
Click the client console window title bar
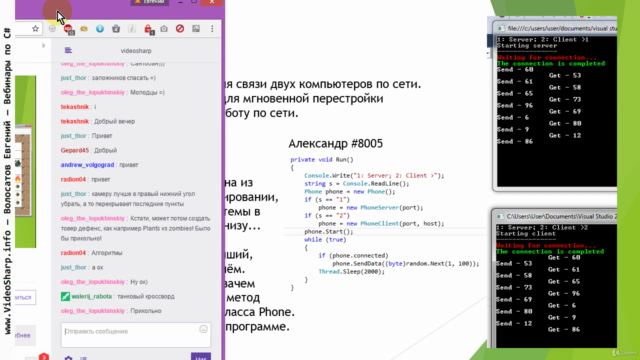555,216
